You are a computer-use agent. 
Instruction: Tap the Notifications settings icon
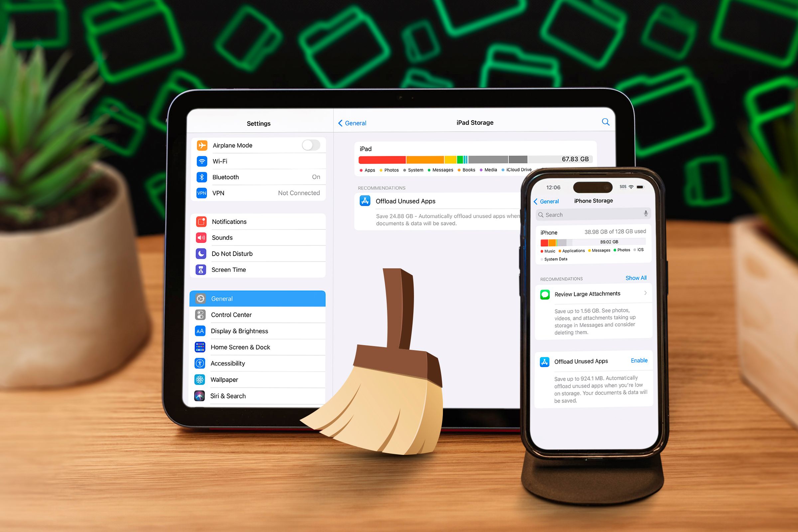(x=201, y=221)
